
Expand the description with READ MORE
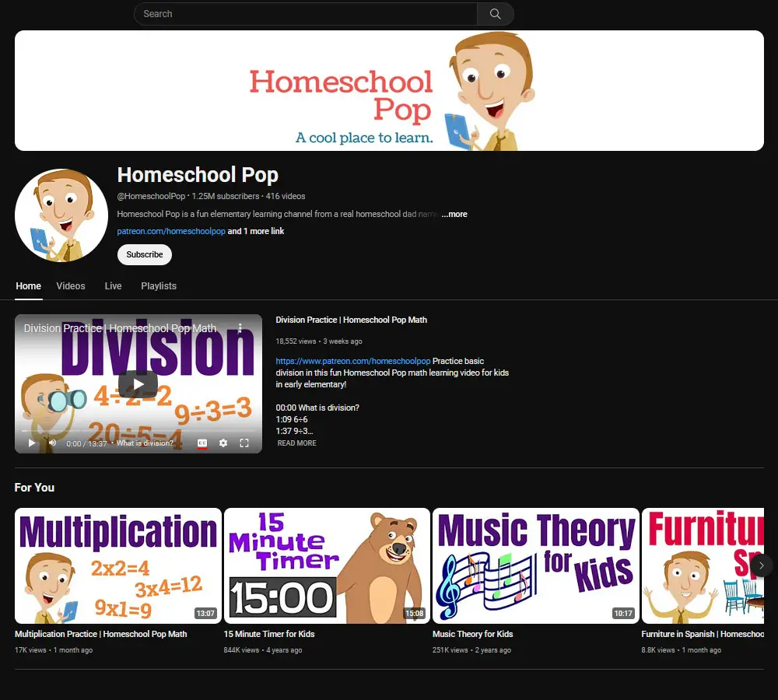296,443
